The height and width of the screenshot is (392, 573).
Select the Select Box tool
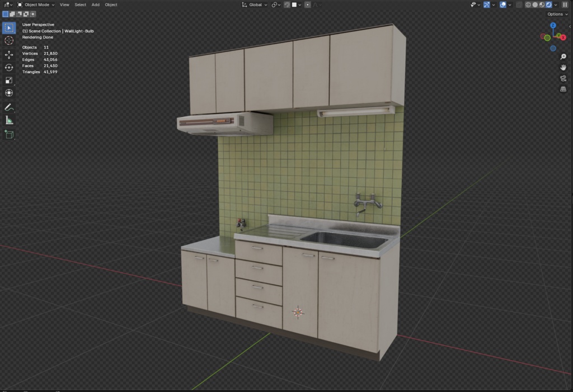pos(9,28)
